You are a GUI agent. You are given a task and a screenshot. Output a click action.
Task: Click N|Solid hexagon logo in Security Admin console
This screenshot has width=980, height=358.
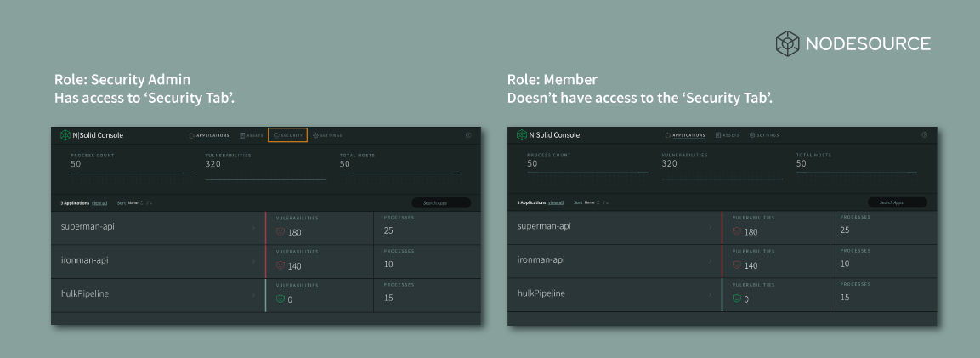[x=65, y=135]
